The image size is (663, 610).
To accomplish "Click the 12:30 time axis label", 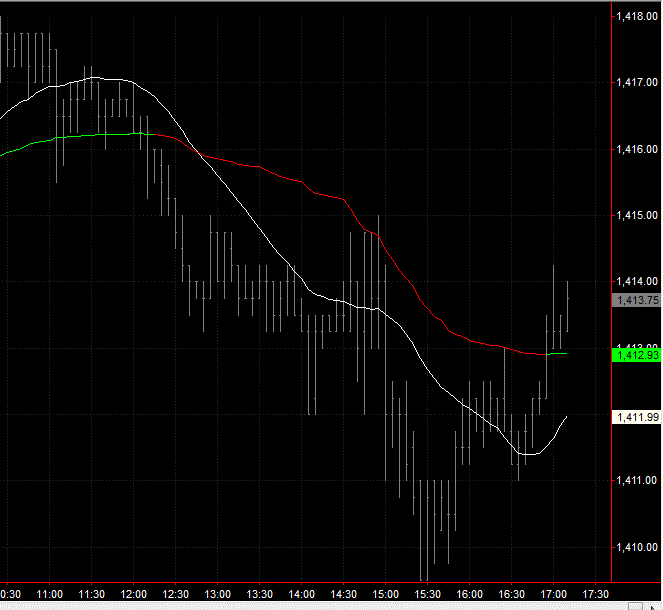I will click(175, 594).
